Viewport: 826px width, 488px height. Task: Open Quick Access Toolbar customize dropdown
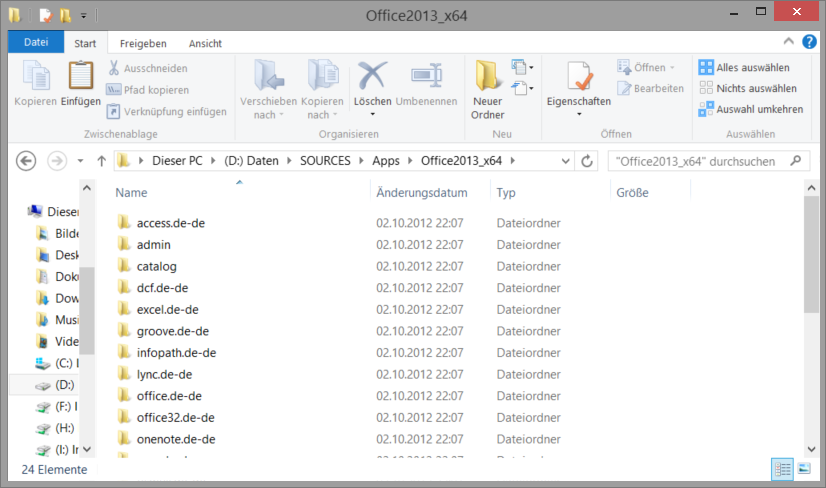point(83,16)
